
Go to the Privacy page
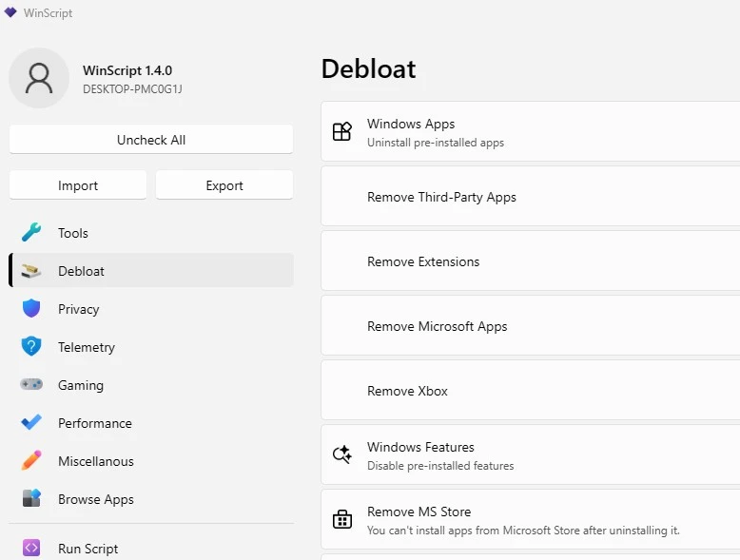pos(151,309)
